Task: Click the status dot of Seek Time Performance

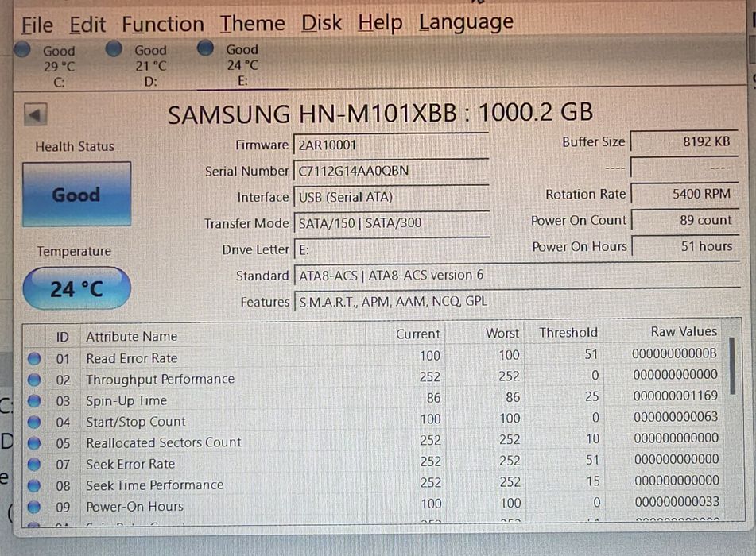Action: click(33, 485)
